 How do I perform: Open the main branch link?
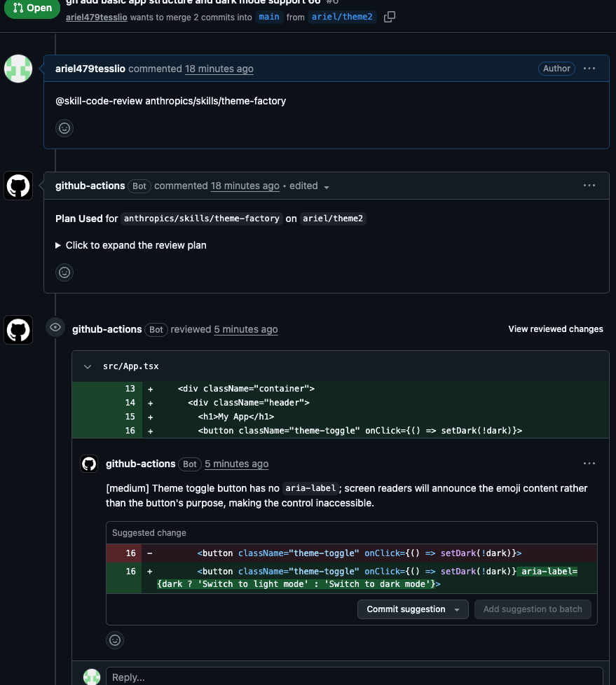coord(269,17)
